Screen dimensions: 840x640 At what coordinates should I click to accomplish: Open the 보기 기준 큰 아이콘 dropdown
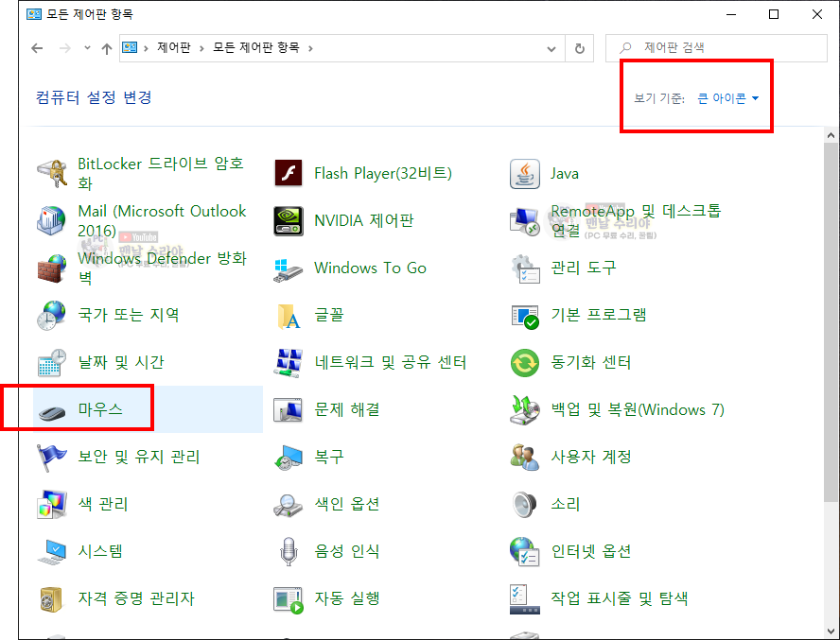[x=728, y=98]
